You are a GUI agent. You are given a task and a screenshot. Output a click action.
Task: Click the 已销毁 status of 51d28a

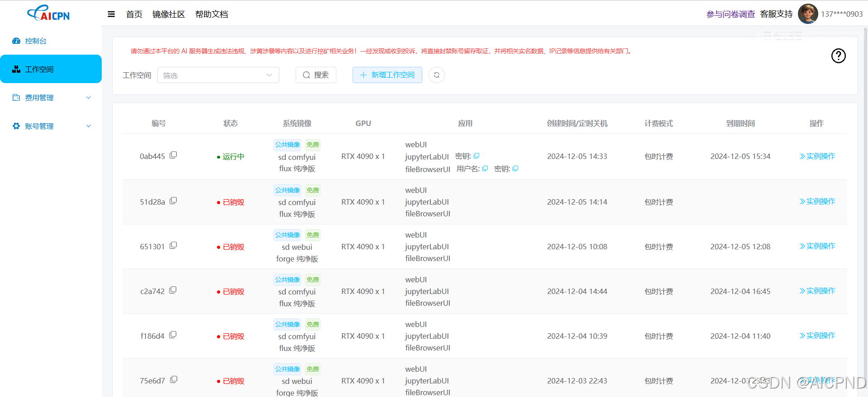[231, 202]
